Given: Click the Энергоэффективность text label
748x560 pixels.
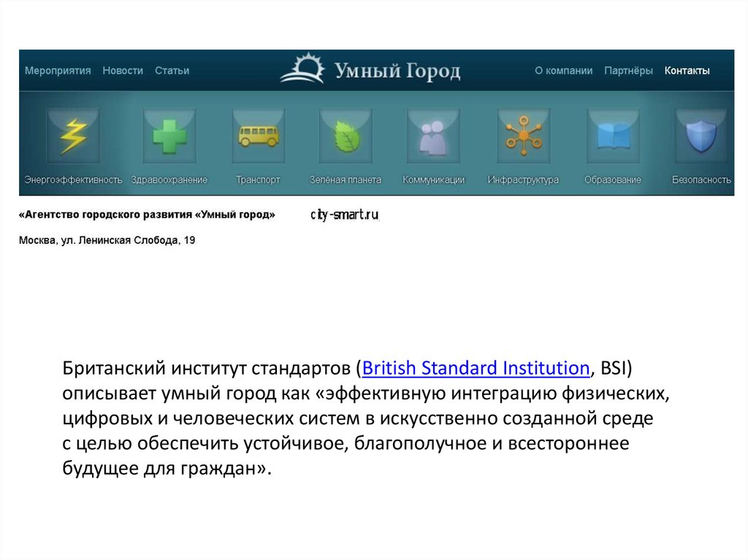Looking at the screenshot, I should tap(73, 180).
